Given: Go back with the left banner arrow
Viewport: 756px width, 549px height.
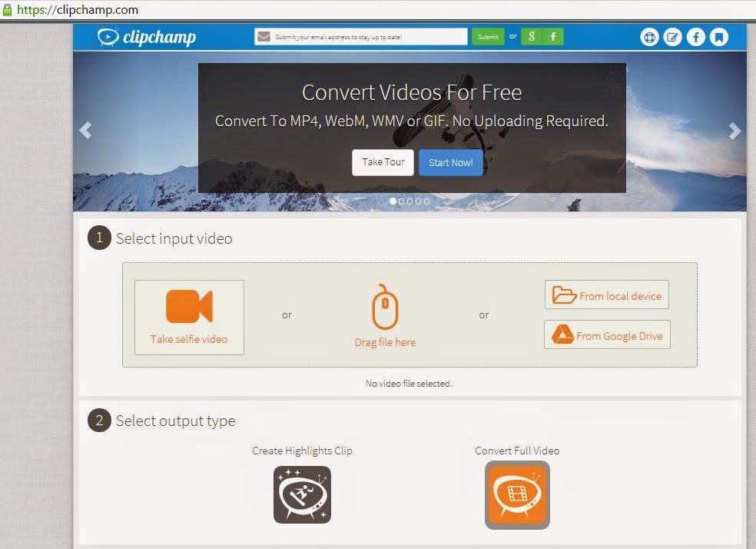Looking at the screenshot, I should (x=85, y=130).
